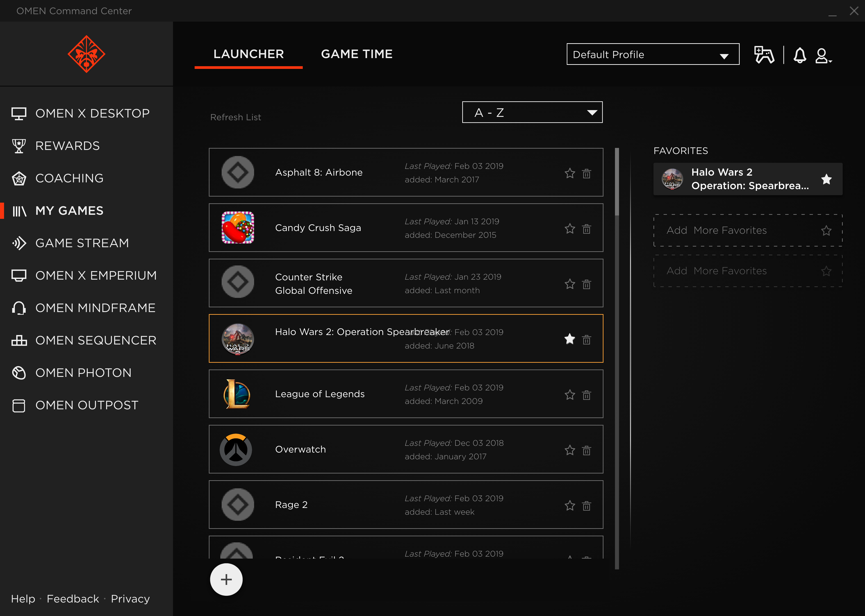This screenshot has width=865, height=616.
Task: Open account menu arrow beside user icon
Action: 831,61
